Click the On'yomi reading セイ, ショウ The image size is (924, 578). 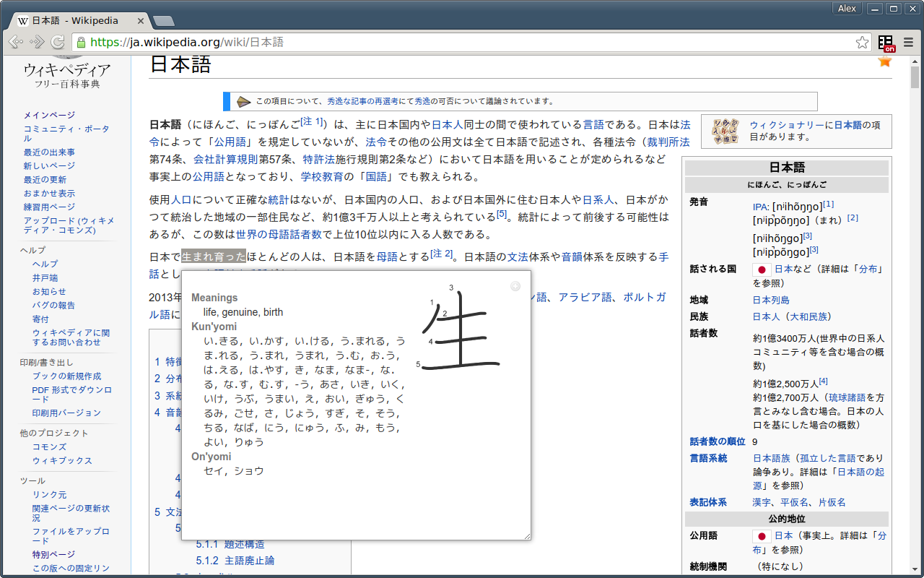point(234,471)
